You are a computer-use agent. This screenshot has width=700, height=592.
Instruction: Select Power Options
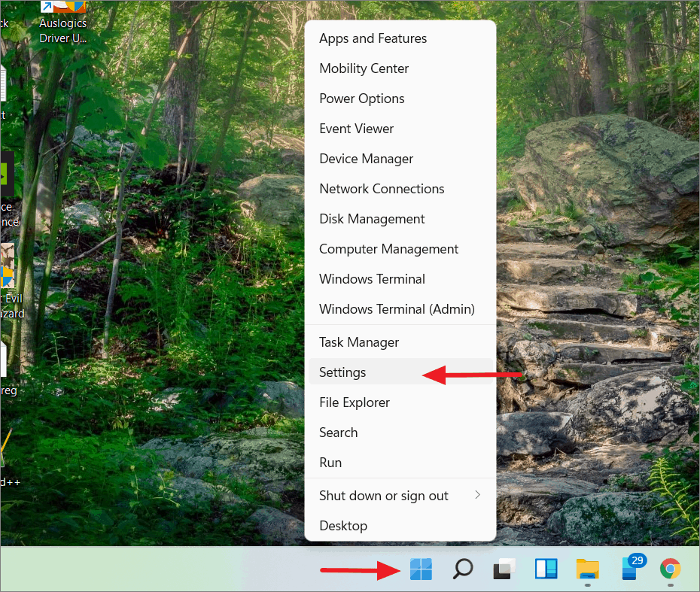[361, 99]
